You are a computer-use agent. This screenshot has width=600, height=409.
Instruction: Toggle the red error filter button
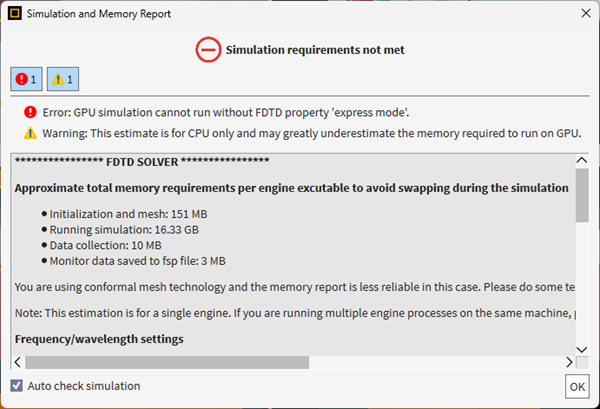(x=25, y=78)
